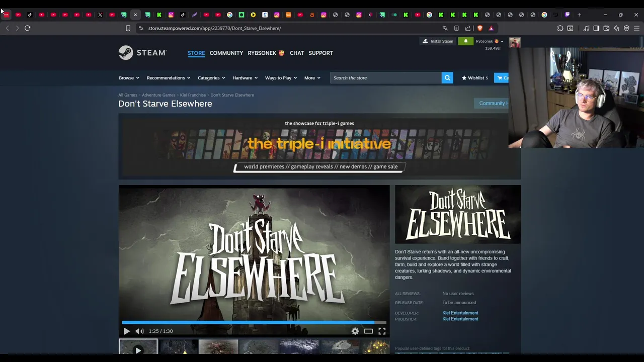Open the Leo AI sparkle icon
The image size is (644, 362).
616,28
